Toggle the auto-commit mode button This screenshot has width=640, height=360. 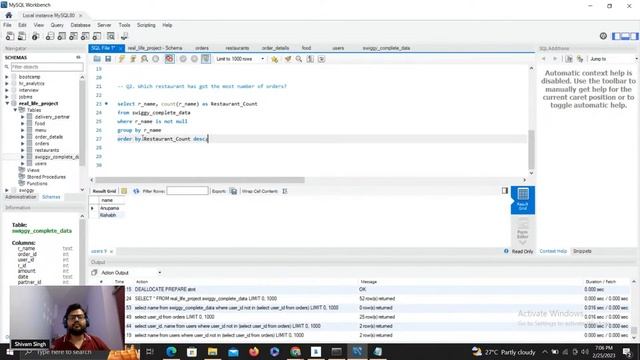(x=206, y=59)
